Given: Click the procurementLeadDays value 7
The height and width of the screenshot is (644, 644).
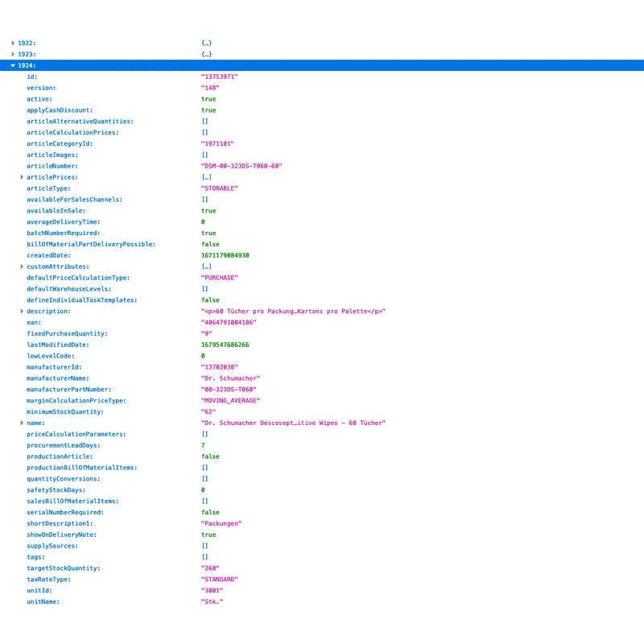Looking at the screenshot, I should click(x=203, y=445).
